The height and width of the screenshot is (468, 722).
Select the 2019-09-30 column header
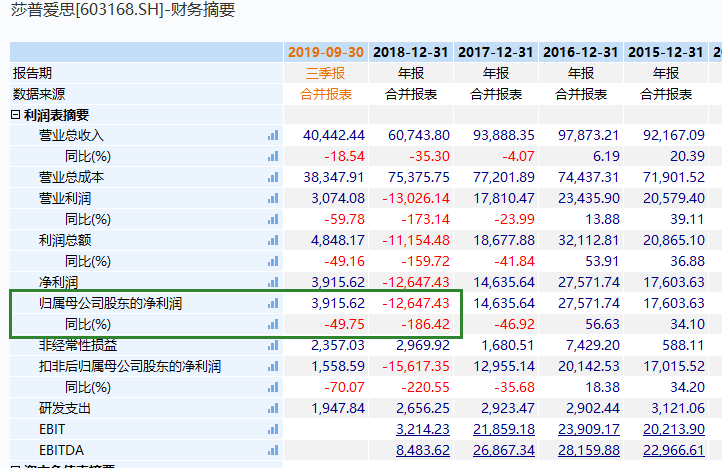pyautogui.click(x=325, y=52)
